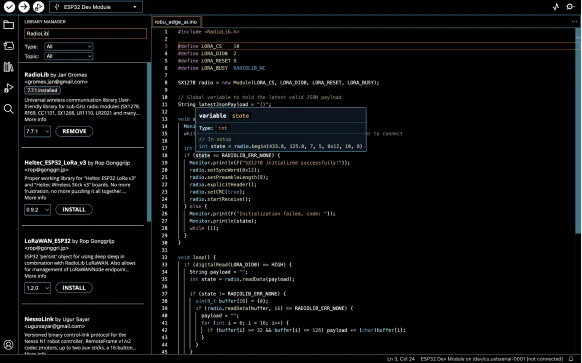Click the Verify sketch checkmark button
The image size is (582, 363).
[9, 7]
